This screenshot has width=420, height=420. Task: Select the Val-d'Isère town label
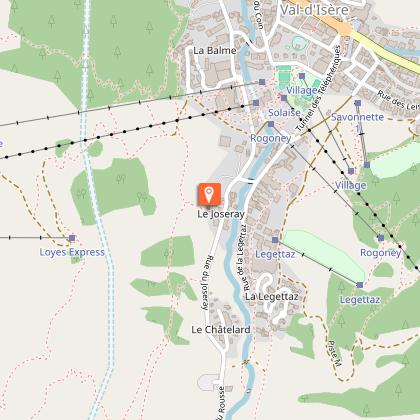pos(314,10)
